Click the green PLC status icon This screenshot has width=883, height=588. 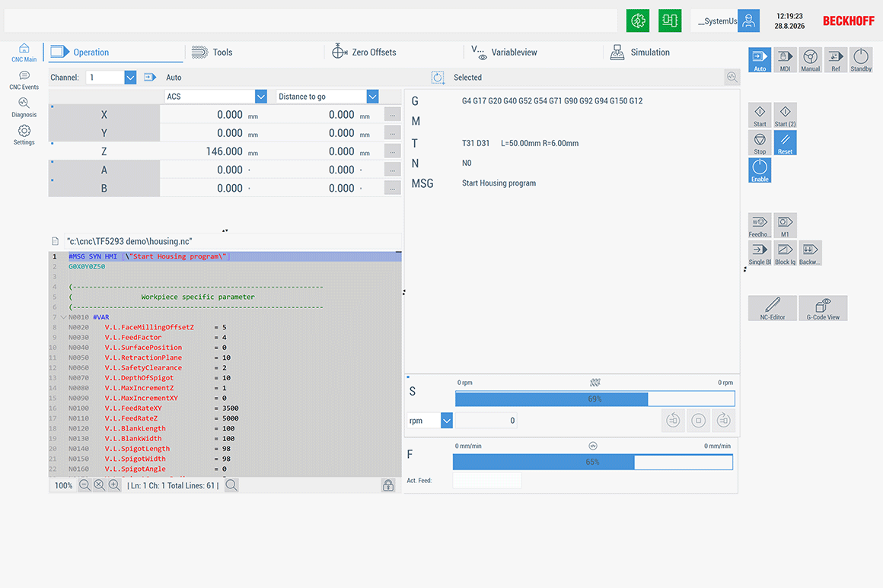click(670, 21)
